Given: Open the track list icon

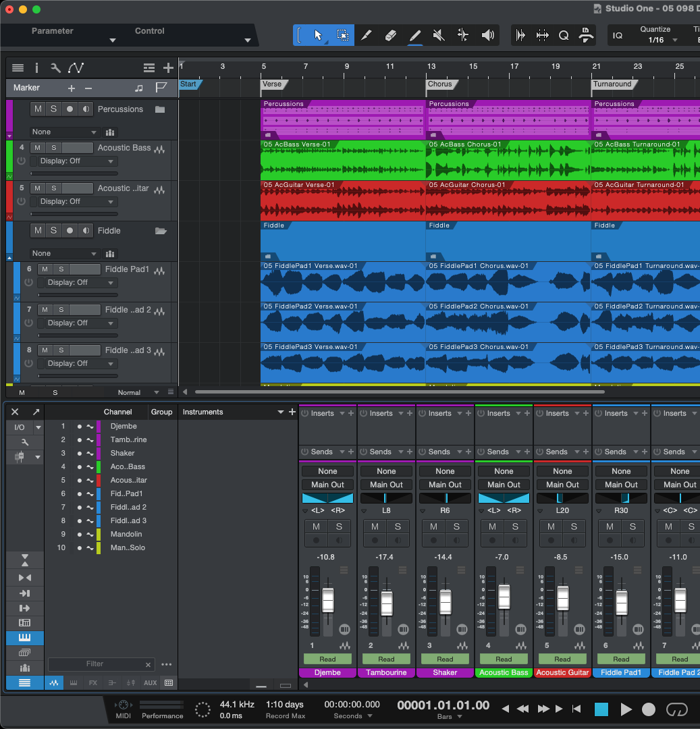Looking at the screenshot, I should [x=18, y=68].
